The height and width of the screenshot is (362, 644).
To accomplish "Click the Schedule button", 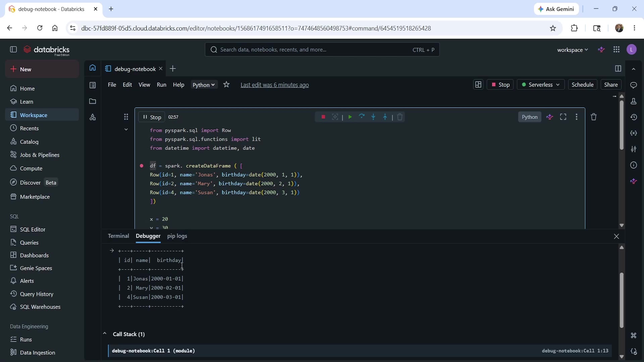I will pyautogui.click(x=583, y=85).
